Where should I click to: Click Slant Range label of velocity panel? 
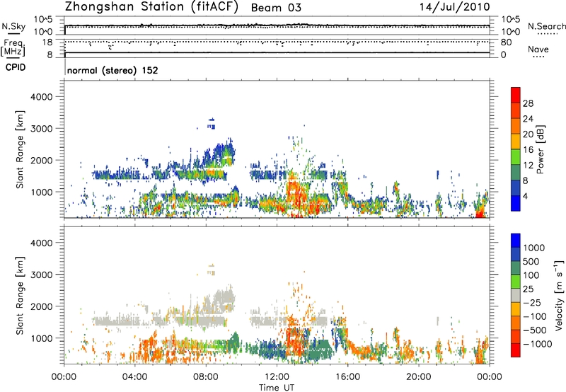pyautogui.click(x=20, y=295)
